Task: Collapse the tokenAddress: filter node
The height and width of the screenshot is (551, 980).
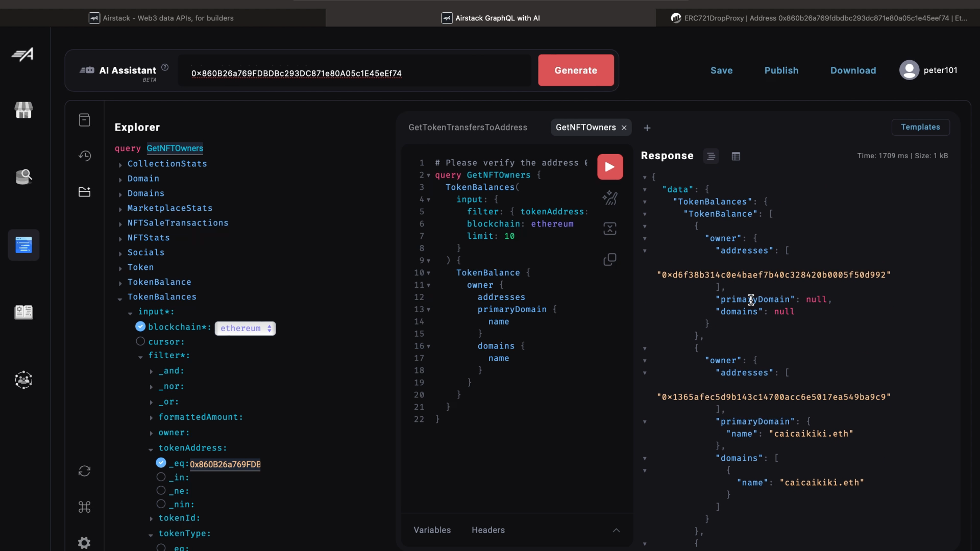Action: 151,449
